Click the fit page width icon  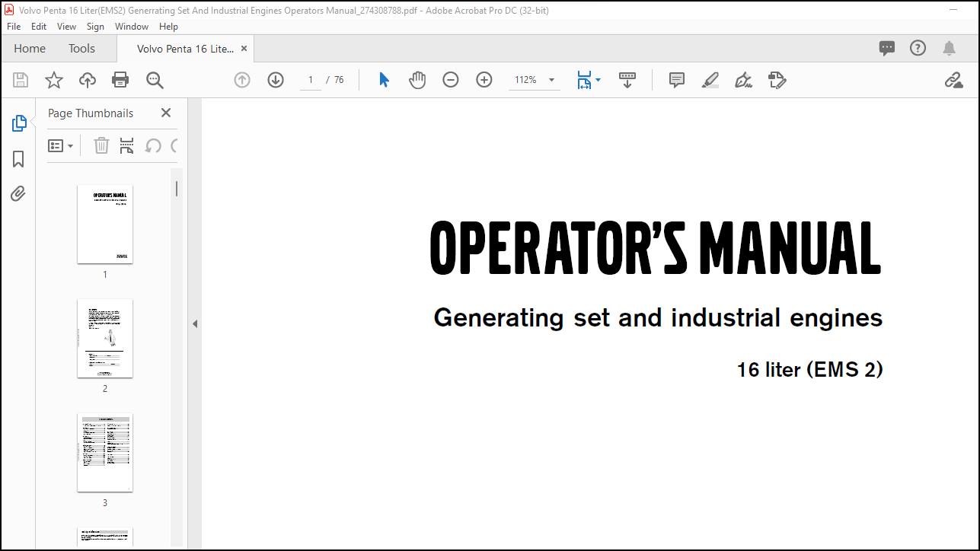[584, 80]
